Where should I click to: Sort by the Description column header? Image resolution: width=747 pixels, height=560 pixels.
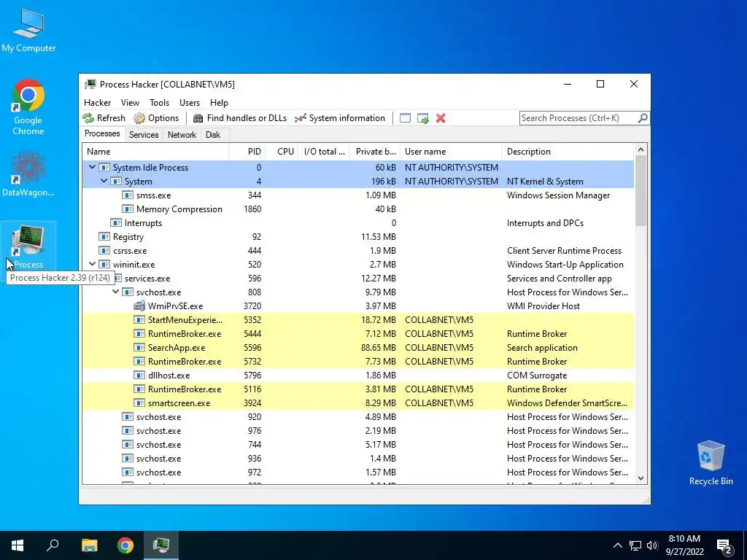pyautogui.click(x=568, y=152)
